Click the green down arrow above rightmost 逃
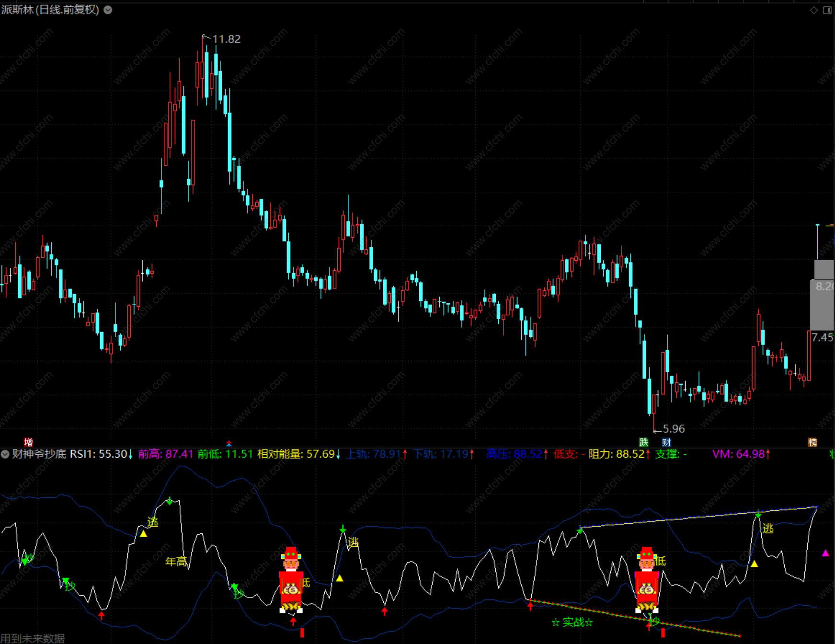This screenshot has width=835, height=644. coord(758,515)
